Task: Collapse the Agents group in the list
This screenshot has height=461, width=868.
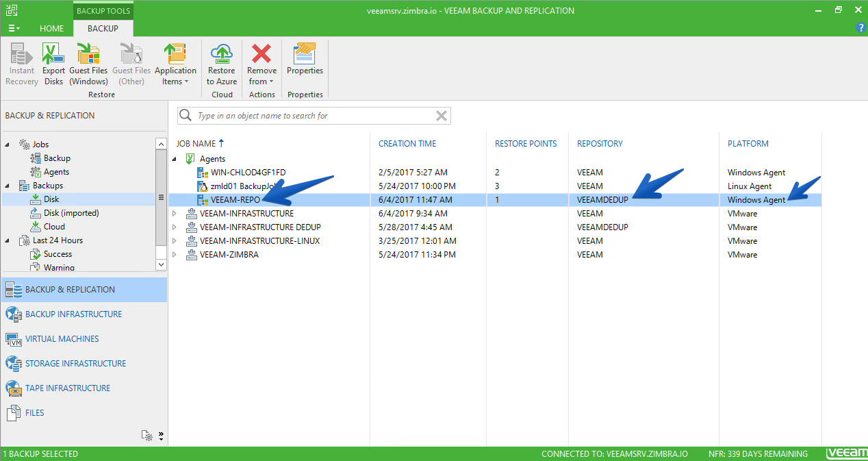Action: 174,159
